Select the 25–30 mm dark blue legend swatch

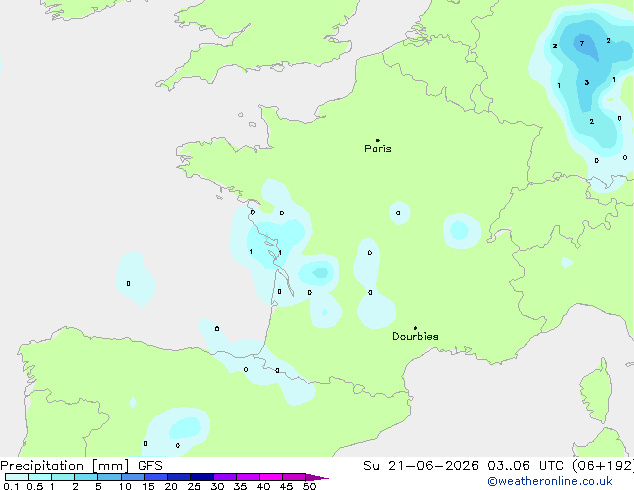[x=202, y=477]
